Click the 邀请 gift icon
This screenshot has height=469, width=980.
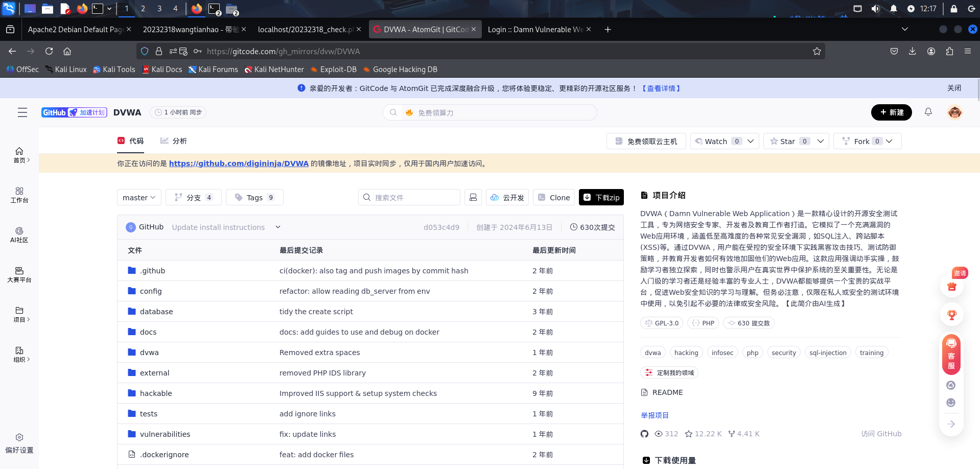[952, 286]
